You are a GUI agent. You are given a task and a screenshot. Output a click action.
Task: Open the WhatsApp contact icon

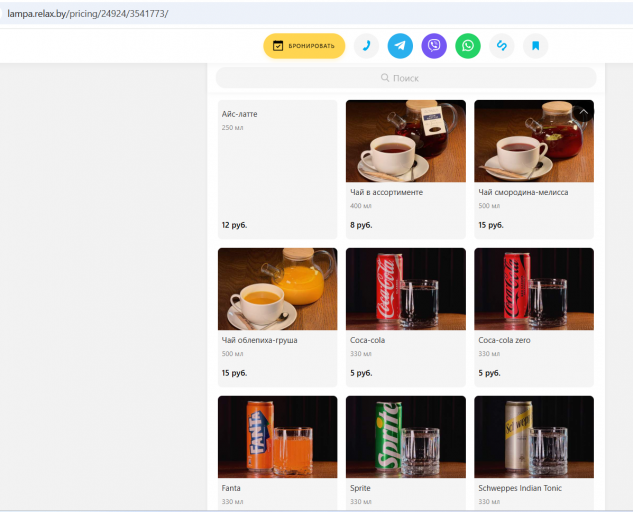click(468, 46)
